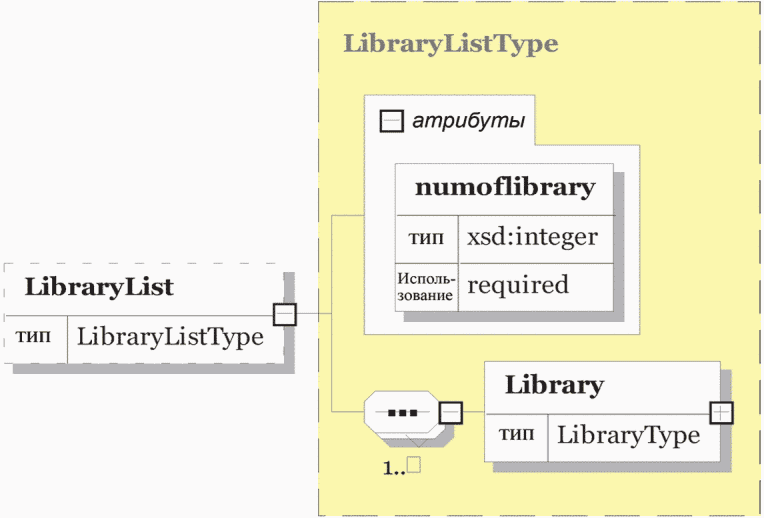Image resolution: width=764 pixels, height=518 pixels.
Task: Click the тип label in LibraryList box
Action: [x=33, y=336]
